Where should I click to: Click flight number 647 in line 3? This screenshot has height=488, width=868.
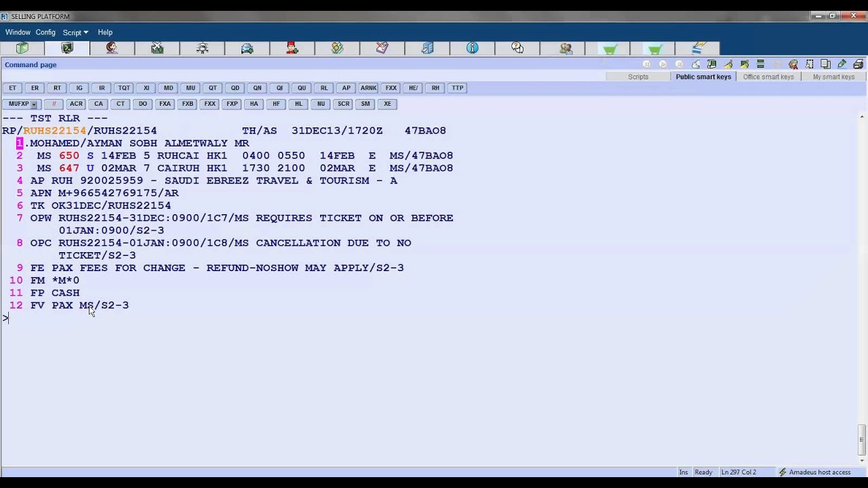click(69, 168)
